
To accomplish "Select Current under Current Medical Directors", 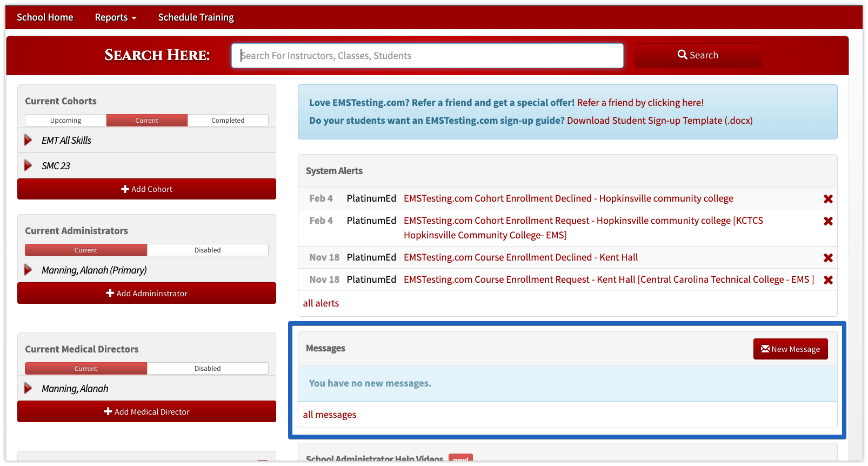I will pos(86,369).
